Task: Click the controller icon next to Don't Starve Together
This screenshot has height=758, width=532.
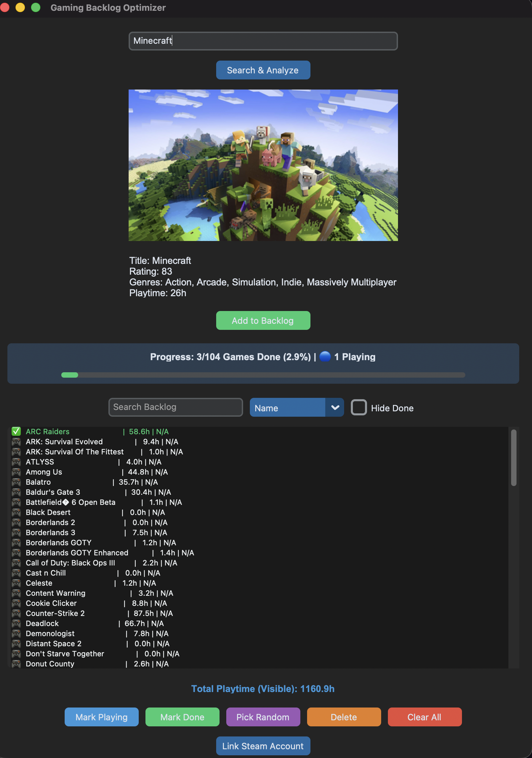Action: (16, 653)
